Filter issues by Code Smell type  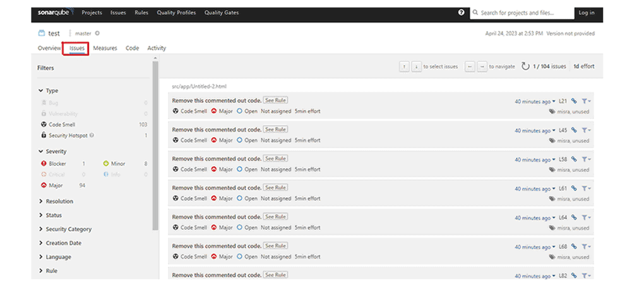pos(62,124)
